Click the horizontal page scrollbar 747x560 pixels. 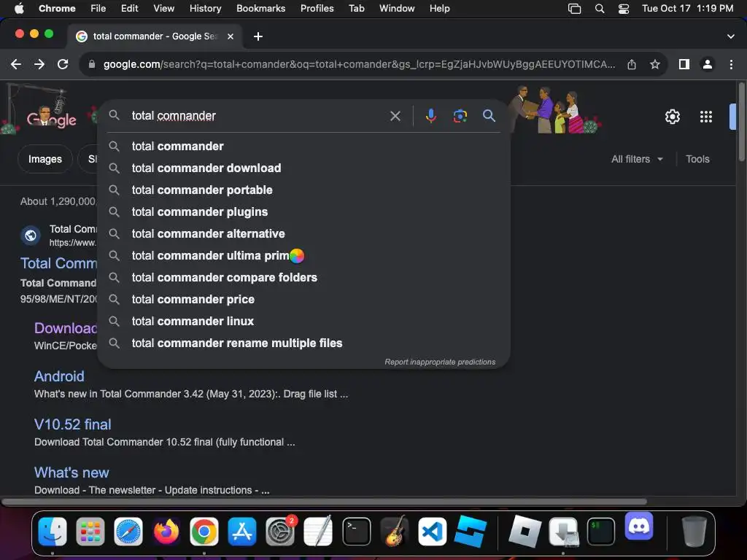pos(324,502)
